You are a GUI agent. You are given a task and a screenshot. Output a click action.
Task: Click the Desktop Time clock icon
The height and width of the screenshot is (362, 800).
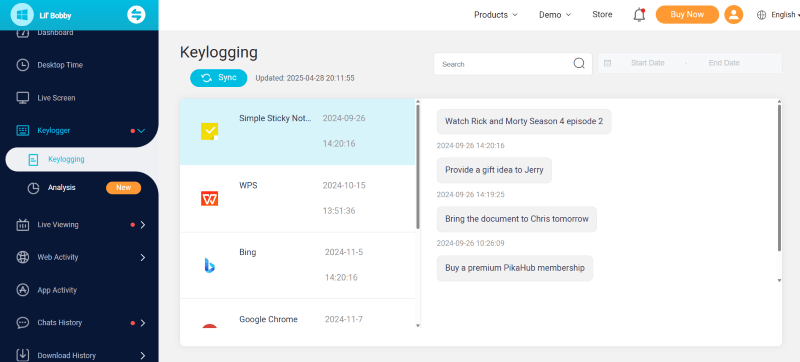click(x=22, y=65)
